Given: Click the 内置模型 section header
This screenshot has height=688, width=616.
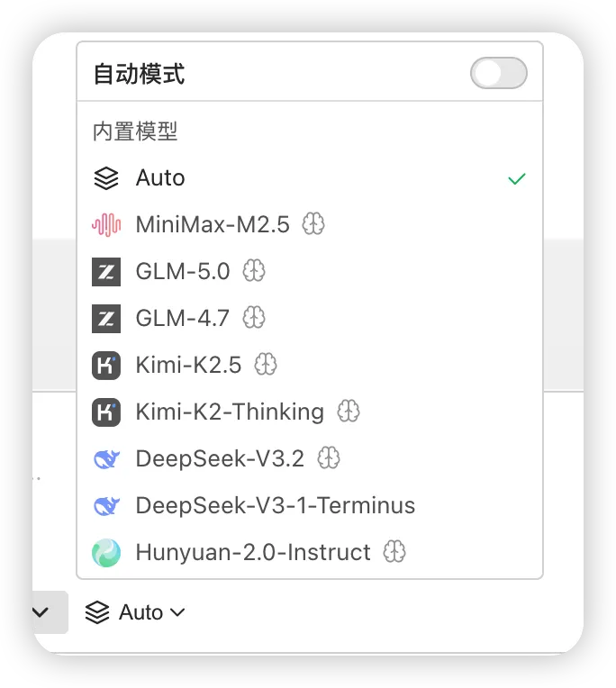Looking at the screenshot, I should tap(135, 131).
